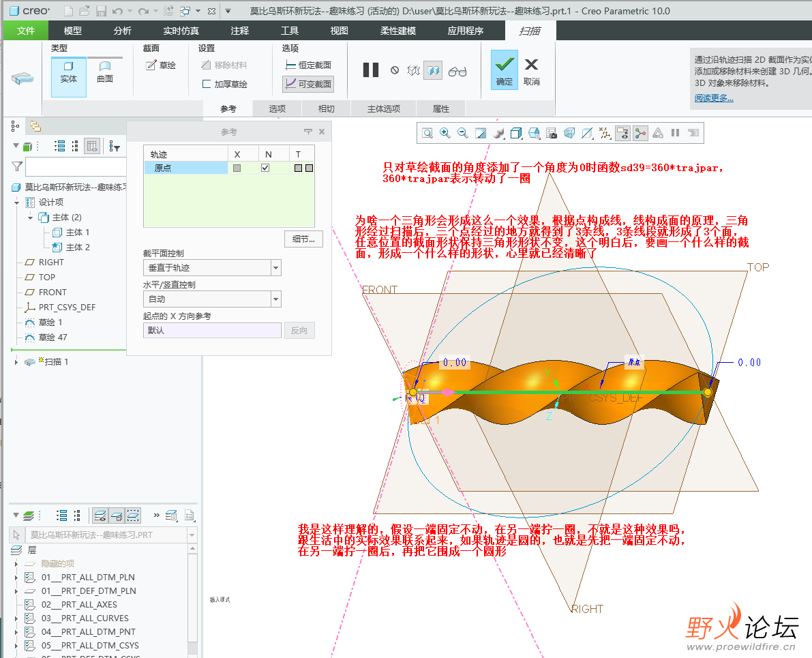Viewport: 812px width, 658px height.
Task: Select Variable Section (可变截面) option
Action: tap(308, 84)
